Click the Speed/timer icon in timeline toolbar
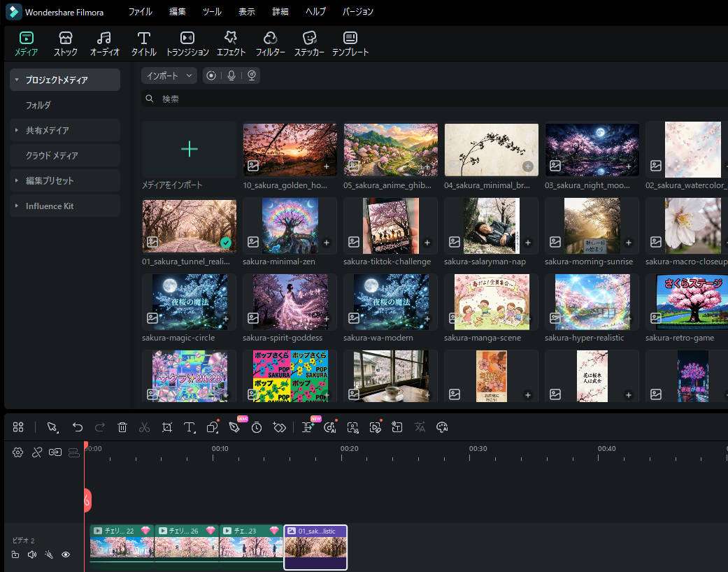 click(x=257, y=427)
